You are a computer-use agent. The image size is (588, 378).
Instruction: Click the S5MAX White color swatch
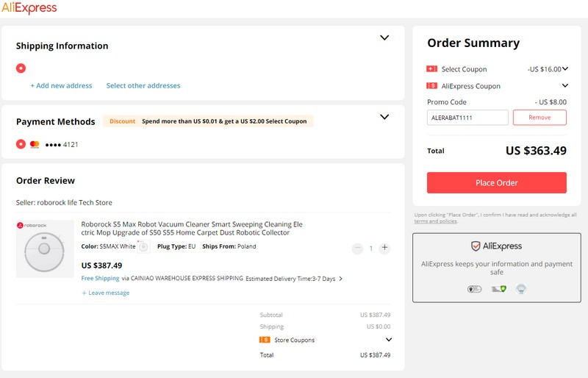coord(143,246)
